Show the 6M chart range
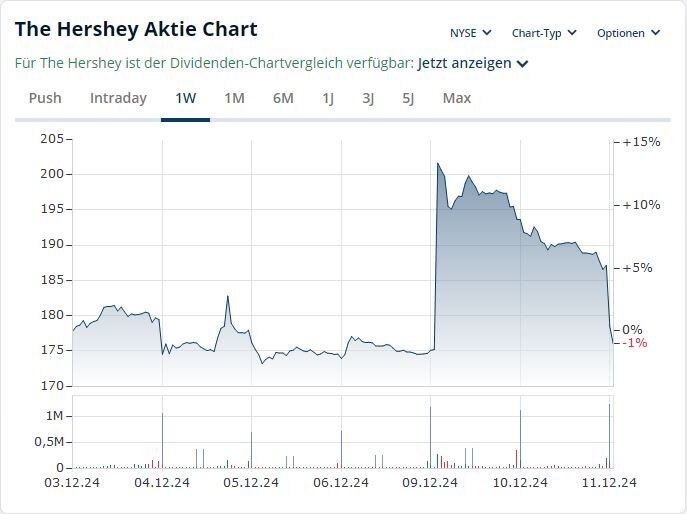The image size is (687, 514). coord(283,98)
